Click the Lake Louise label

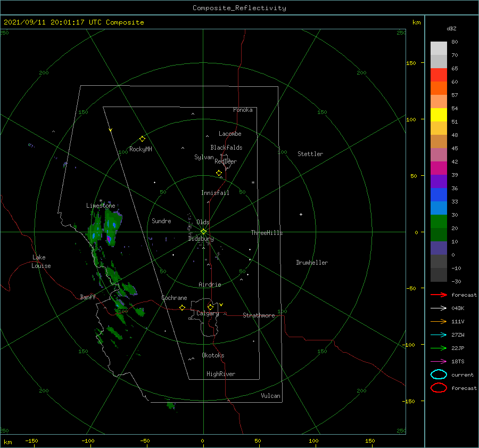pyautogui.click(x=41, y=262)
